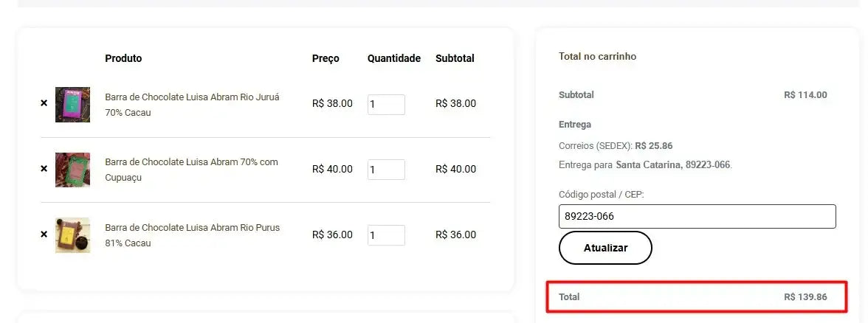Click the total amount R$ 139.86
Image resolution: width=868 pixels, height=323 pixels.
tap(805, 297)
